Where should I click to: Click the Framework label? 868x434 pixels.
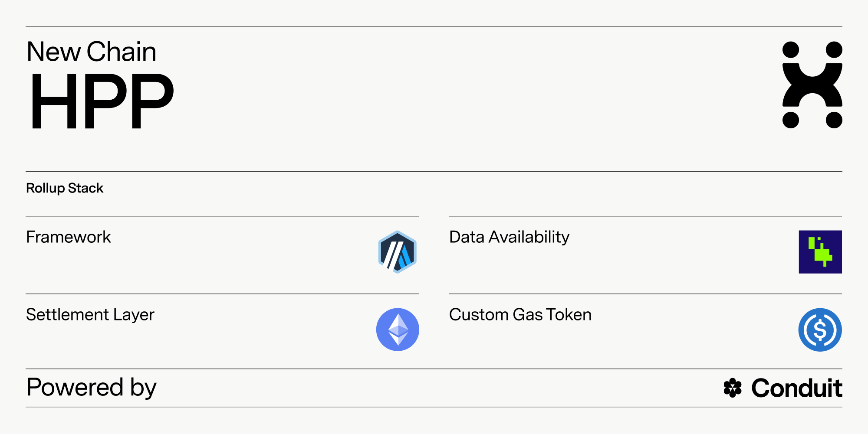point(68,237)
